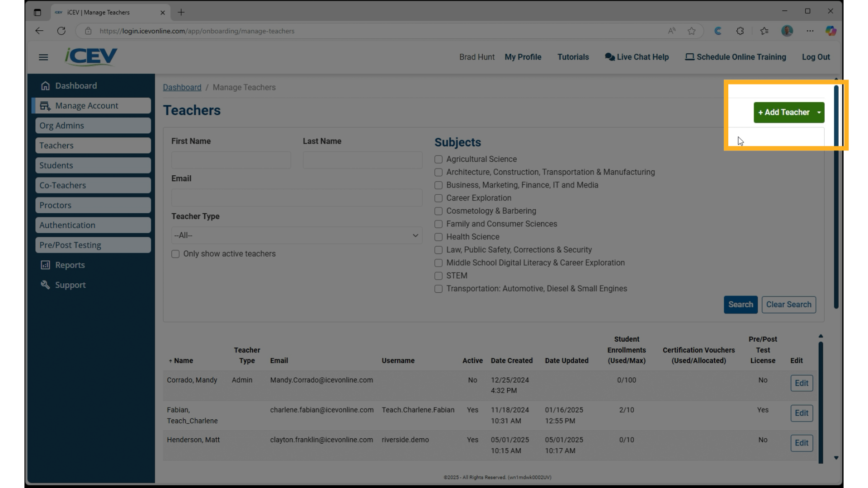
Task: Open the Favorites list icon
Action: [x=764, y=31]
